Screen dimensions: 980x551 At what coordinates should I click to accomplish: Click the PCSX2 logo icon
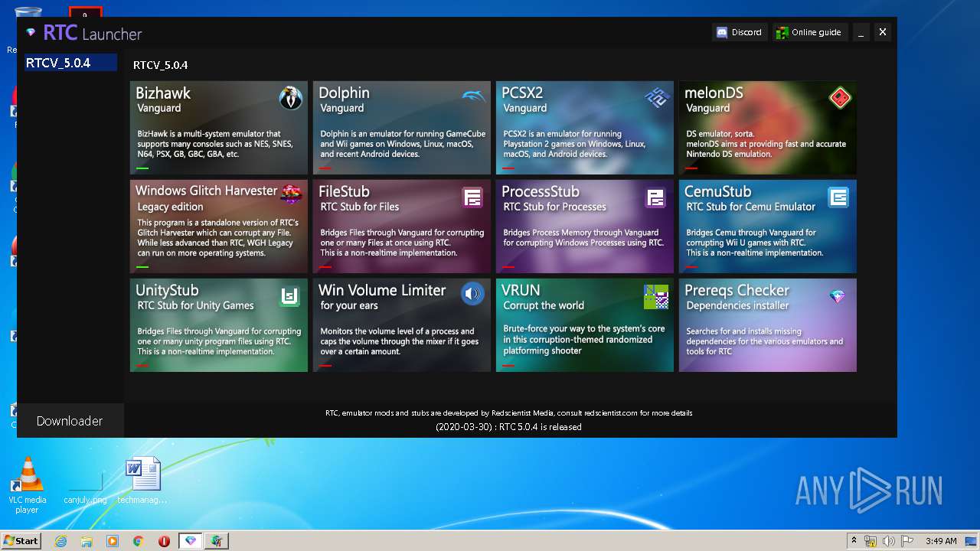click(x=656, y=97)
